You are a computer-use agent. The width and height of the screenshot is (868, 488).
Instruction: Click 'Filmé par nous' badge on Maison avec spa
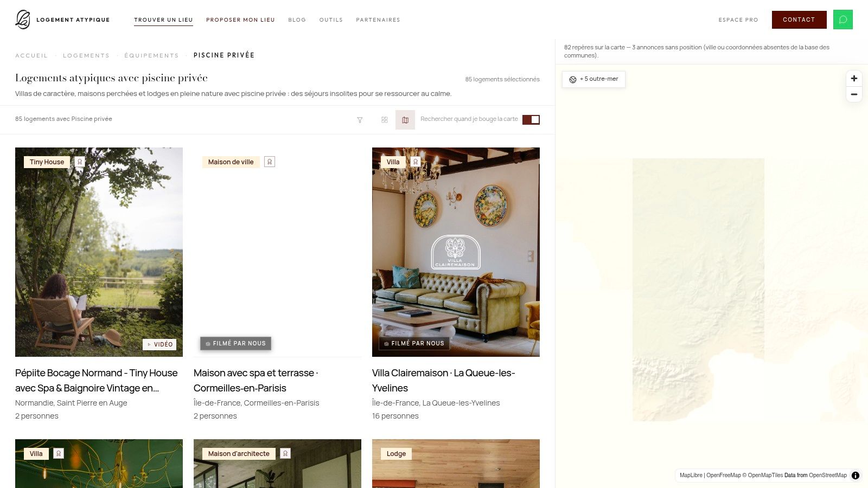click(235, 343)
